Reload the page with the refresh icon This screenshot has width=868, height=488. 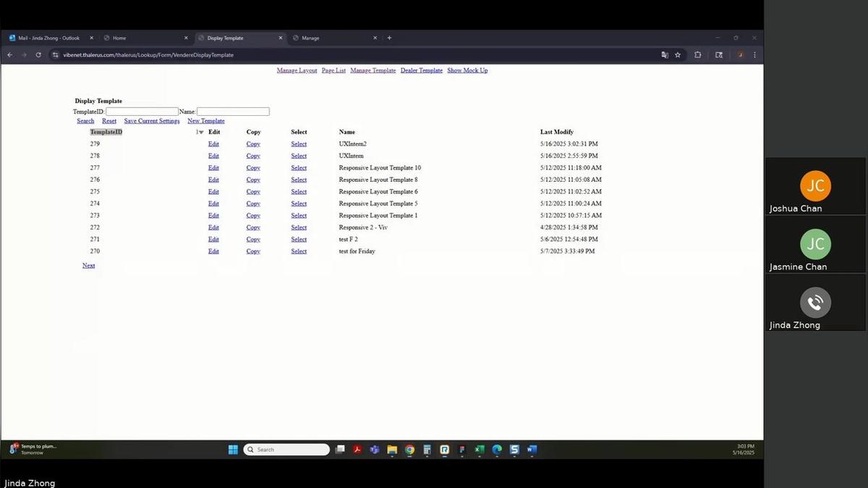pos(38,54)
